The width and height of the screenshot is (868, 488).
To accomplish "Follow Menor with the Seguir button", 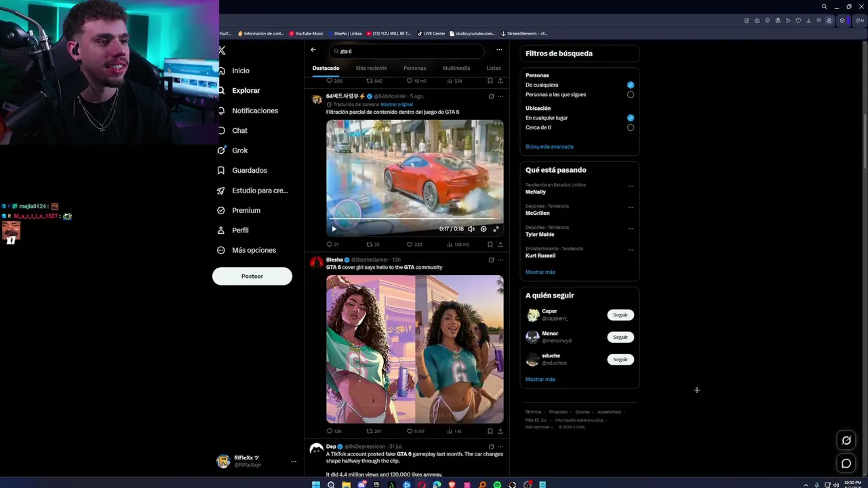I will coord(620,337).
